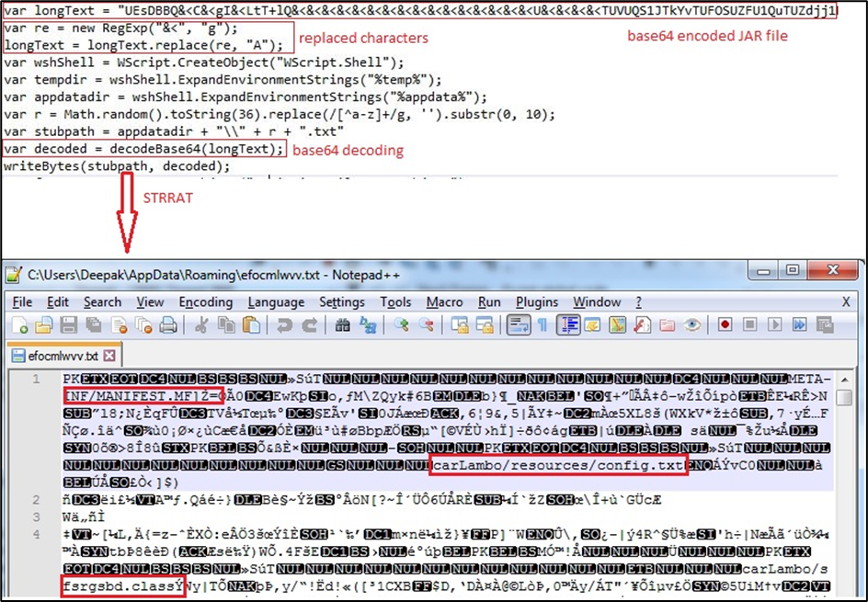Screen dimensions: 868x602
Task: Open Find with the binoculars icon
Action: (342, 324)
